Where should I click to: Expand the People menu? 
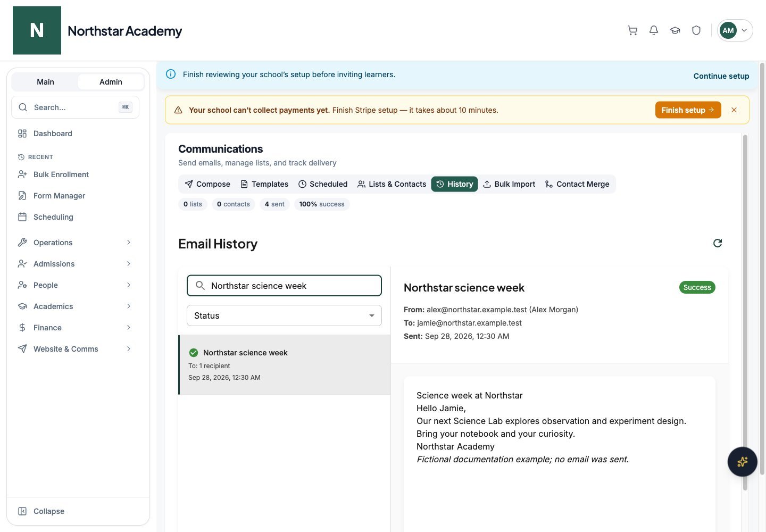(75, 285)
